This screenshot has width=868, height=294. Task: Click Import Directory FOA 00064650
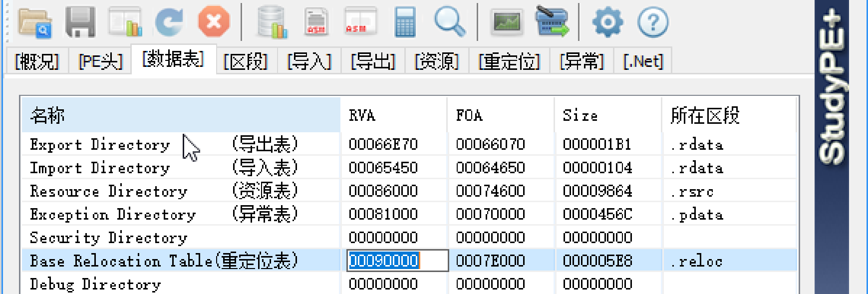(x=490, y=168)
